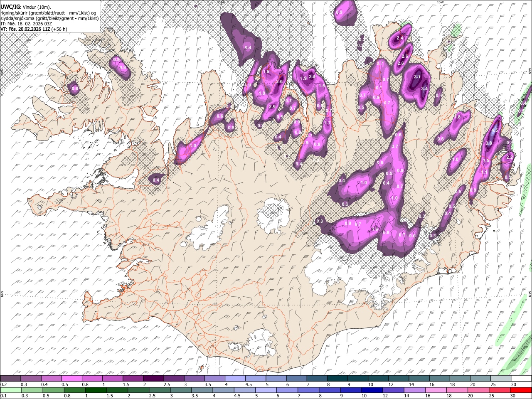Click the "0.2" label on the snow scale
The image size is (532, 399).
click(3, 384)
